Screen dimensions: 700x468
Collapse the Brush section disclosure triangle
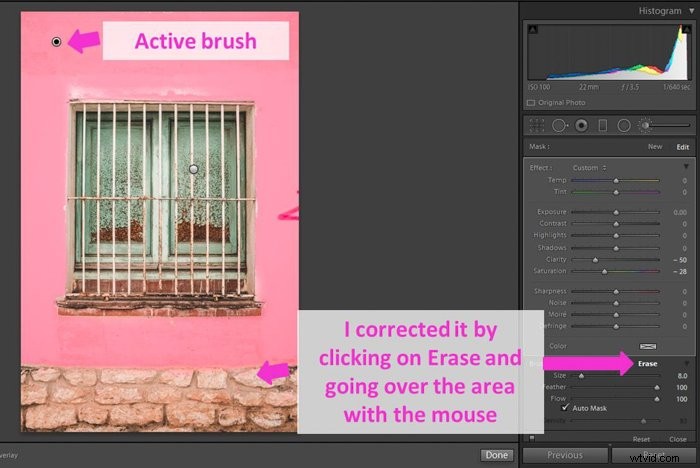[x=688, y=363]
